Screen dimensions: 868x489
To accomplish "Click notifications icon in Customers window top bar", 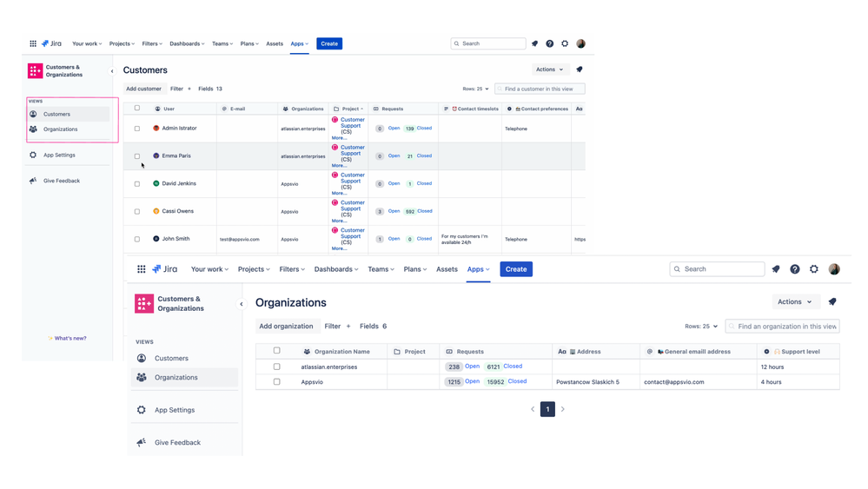I will [534, 43].
